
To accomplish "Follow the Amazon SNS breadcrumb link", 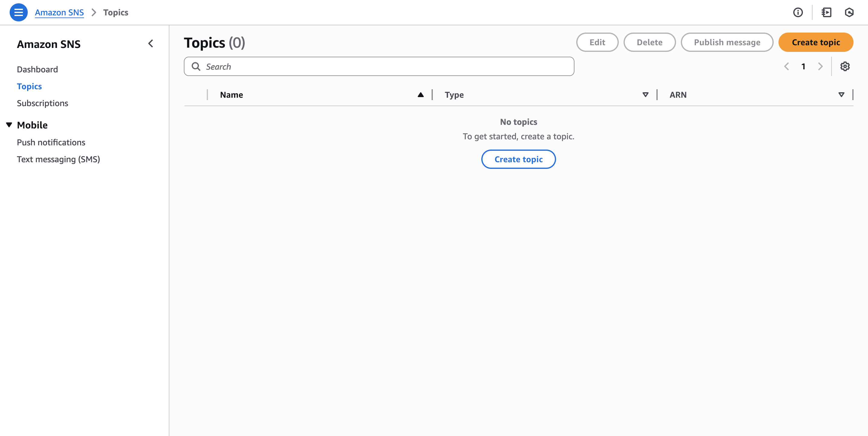I will (59, 12).
